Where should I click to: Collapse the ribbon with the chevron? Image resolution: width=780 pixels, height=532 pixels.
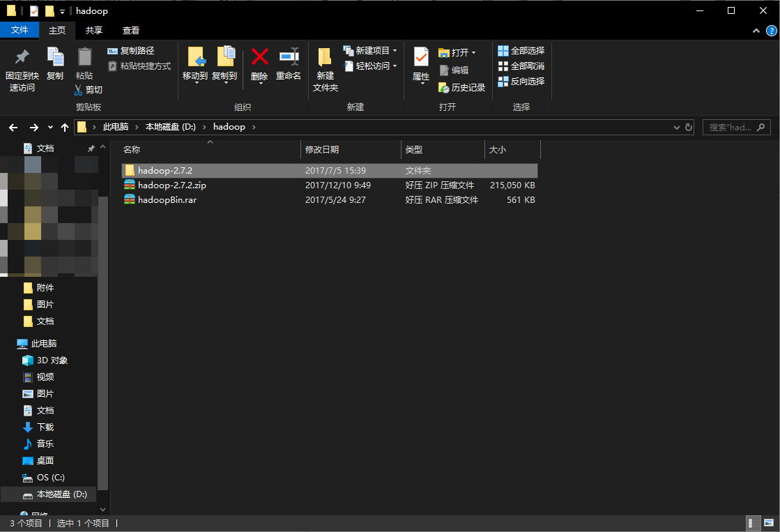(756, 31)
